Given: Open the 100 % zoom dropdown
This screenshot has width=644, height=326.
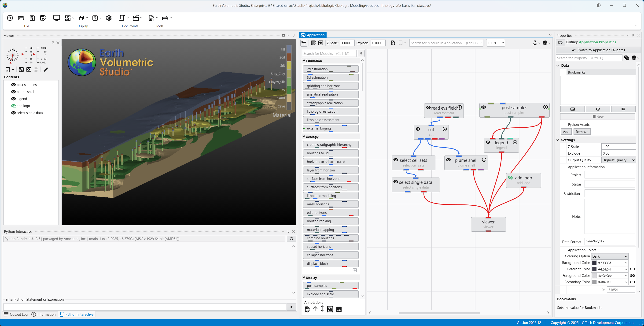Looking at the screenshot, I should tap(496, 43).
